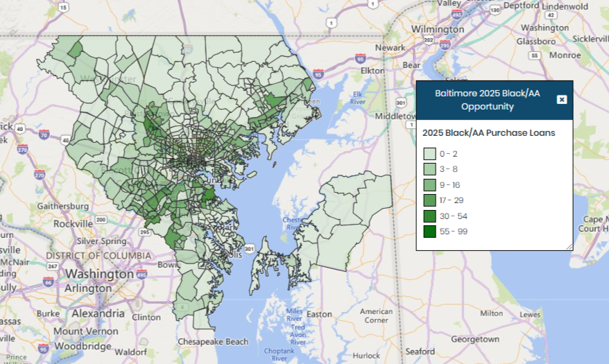Click the Mount Vernon map label

point(86,331)
